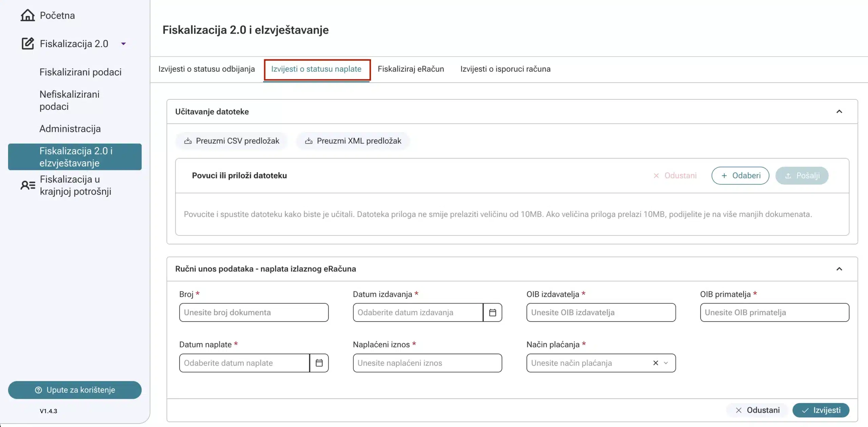The height and width of the screenshot is (427, 868).
Task: Click upload icon in Pošalji button
Action: click(788, 176)
